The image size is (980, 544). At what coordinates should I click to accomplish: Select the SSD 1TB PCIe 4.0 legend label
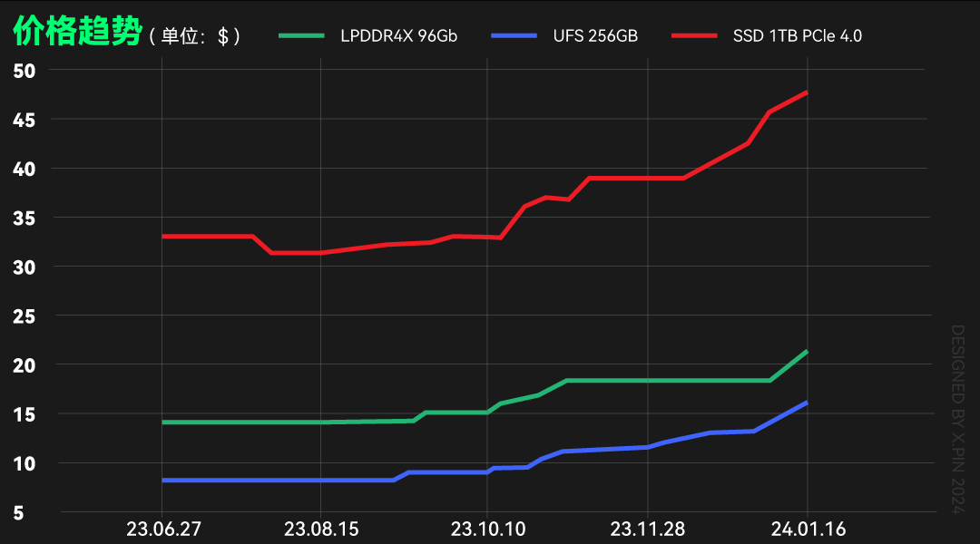coord(798,36)
